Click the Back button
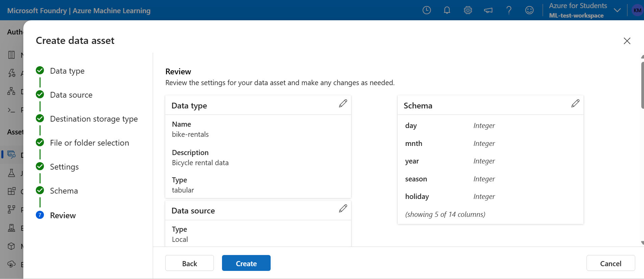644x279 pixels. 190,263
